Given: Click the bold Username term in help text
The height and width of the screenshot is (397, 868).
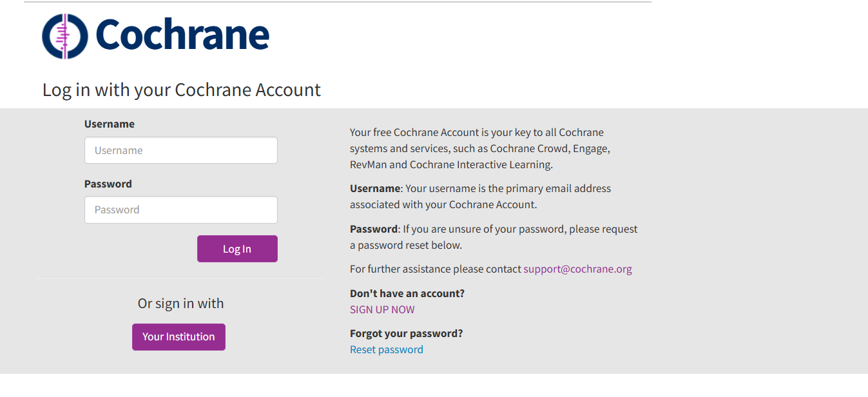Looking at the screenshot, I should [375, 188].
